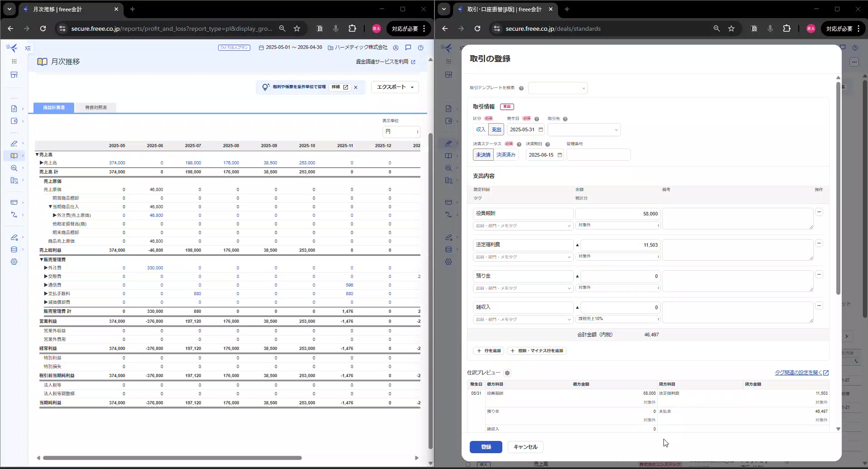The width and height of the screenshot is (868, 469).
Task: Click the horizontal scrollbar under the report table
Action: point(172,458)
